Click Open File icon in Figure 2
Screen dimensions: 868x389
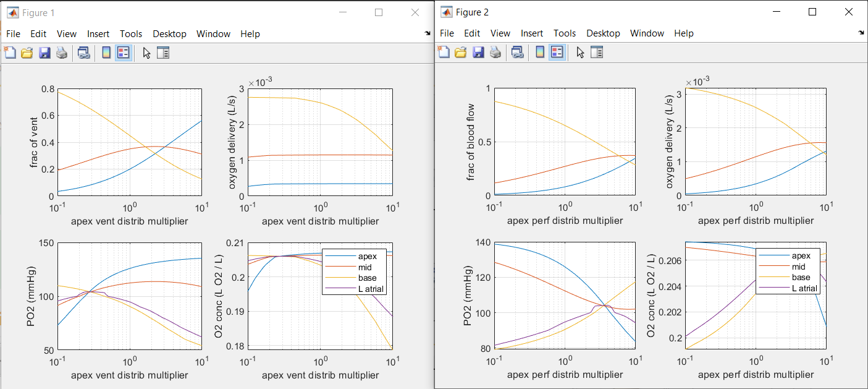coord(461,53)
